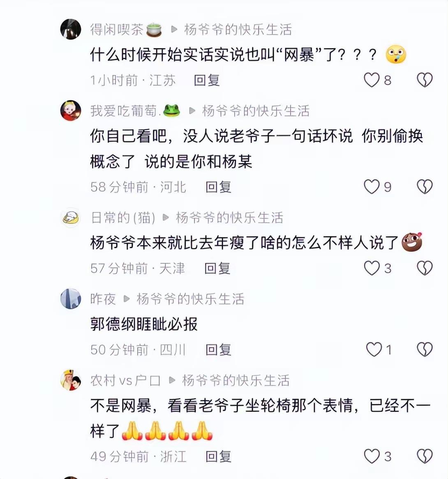Open 得闲喫茶's profile avatar
This screenshot has height=479, width=448.
71,29
